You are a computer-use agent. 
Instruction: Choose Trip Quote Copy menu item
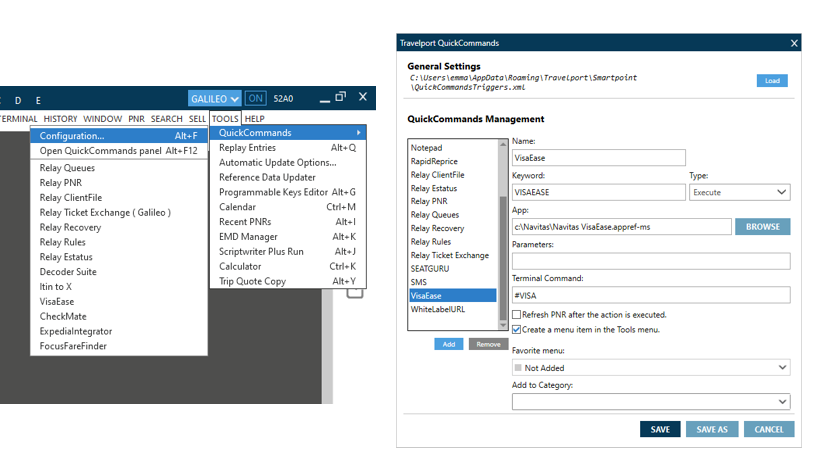click(x=288, y=281)
